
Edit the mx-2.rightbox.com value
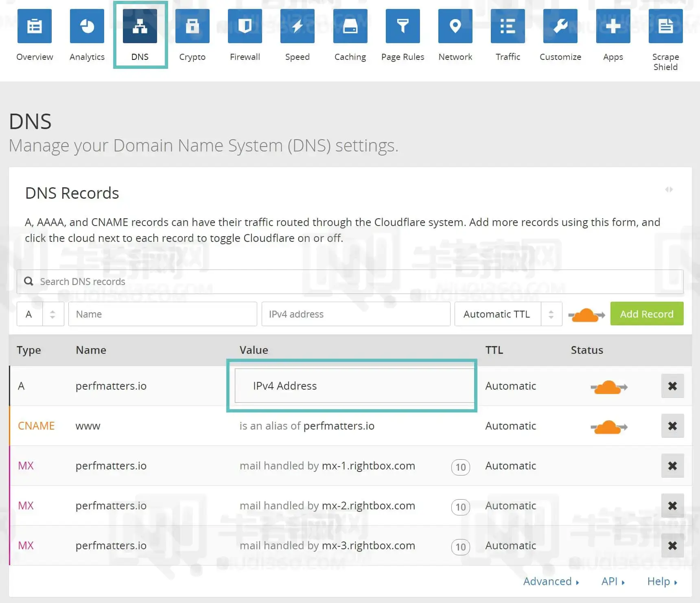point(327,506)
